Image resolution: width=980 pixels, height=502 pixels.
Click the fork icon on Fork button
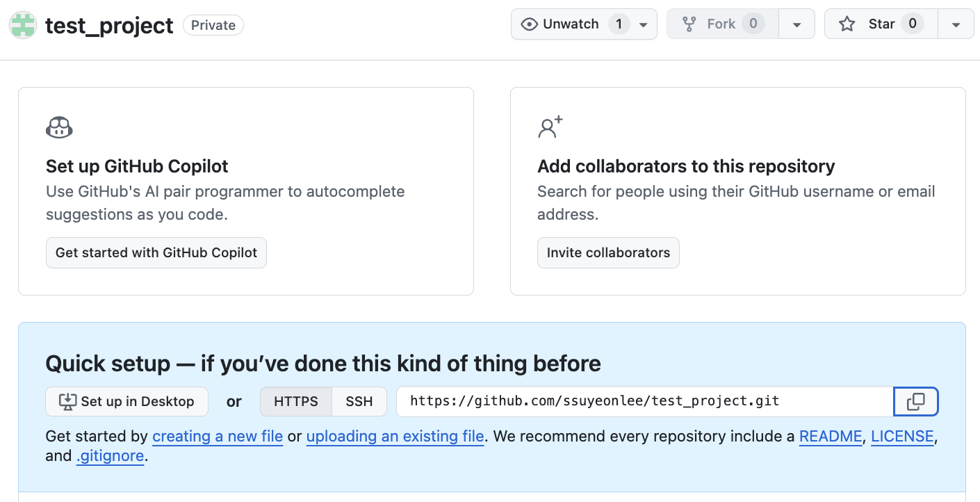tap(689, 24)
